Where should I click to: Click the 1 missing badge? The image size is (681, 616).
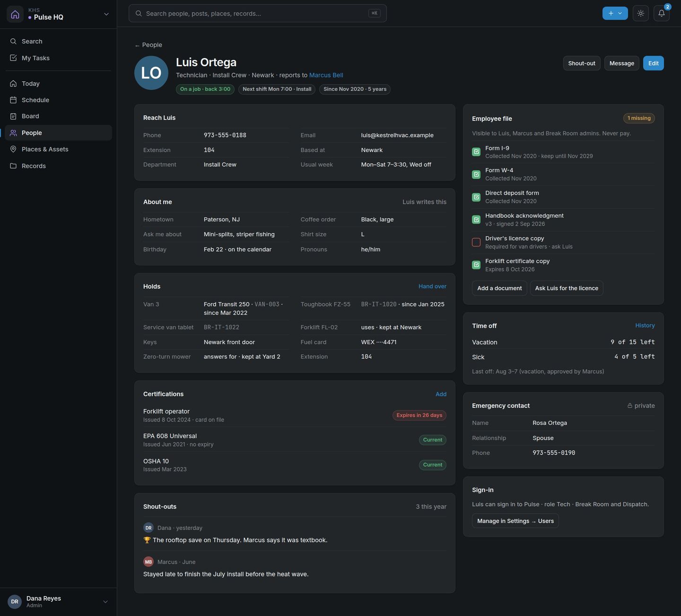coord(639,118)
